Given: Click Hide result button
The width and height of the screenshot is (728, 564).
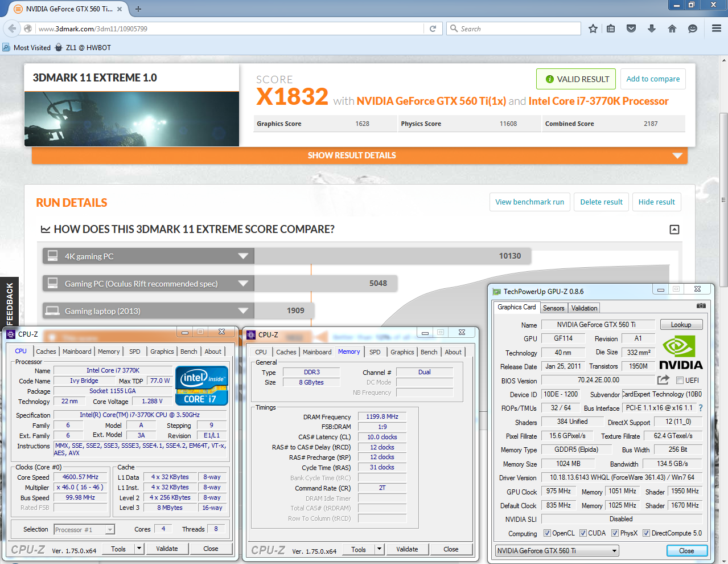Looking at the screenshot, I should [657, 202].
